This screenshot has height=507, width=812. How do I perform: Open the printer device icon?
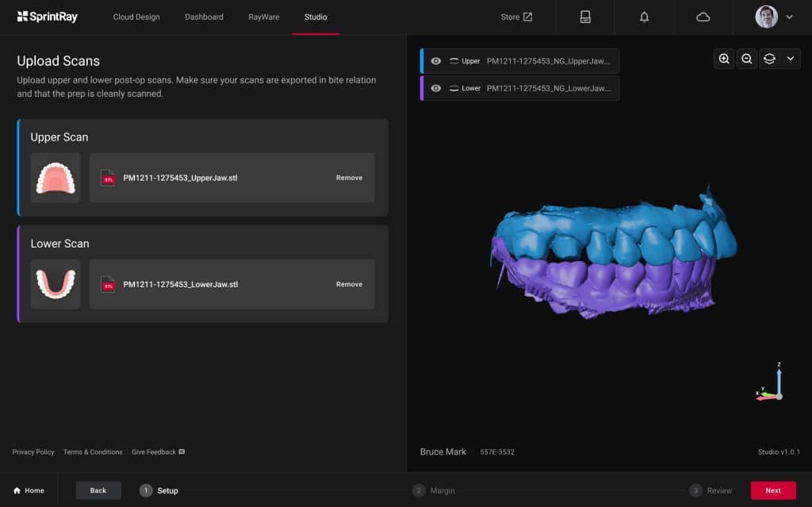tap(585, 17)
